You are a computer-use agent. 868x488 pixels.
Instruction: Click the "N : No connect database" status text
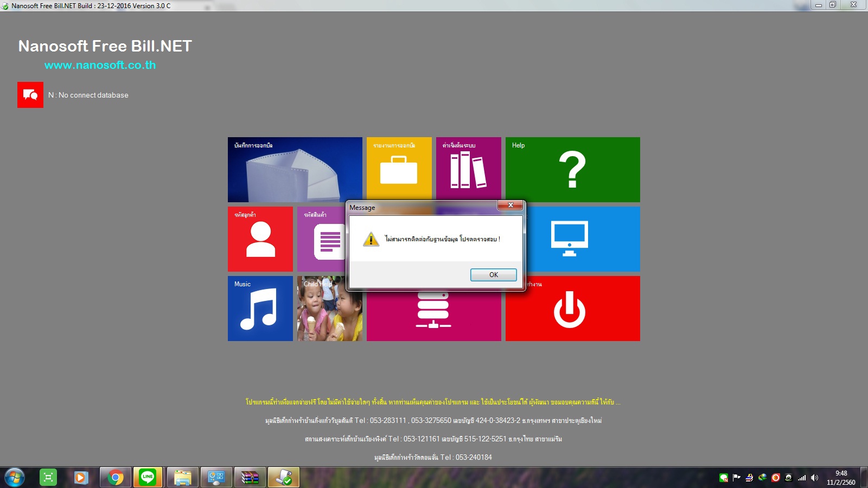pos(88,95)
